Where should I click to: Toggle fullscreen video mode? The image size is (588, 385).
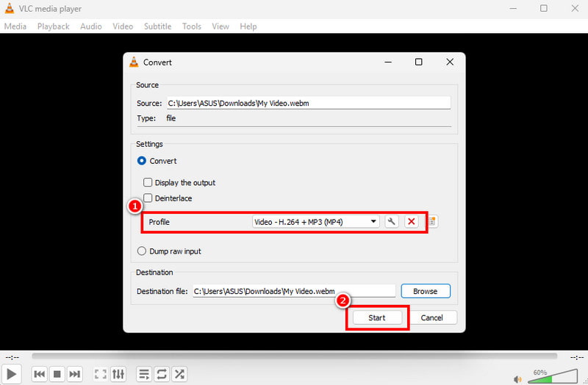[x=101, y=375]
